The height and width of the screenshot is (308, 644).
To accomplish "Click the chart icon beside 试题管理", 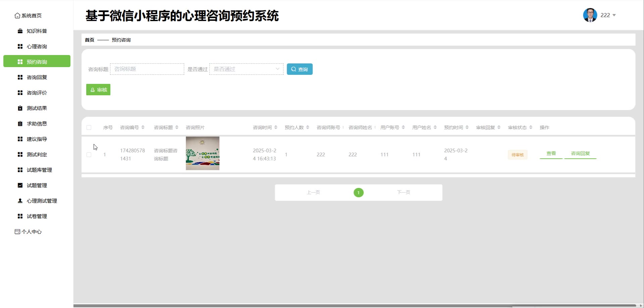I will tap(20, 186).
